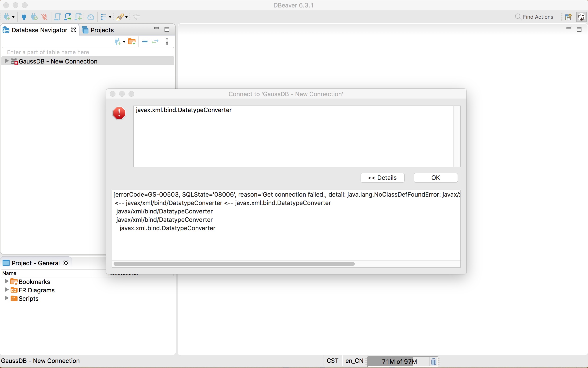Image resolution: width=588 pixels, height=368 pixels.
Task: Collapse all items in Database Navigator
Action: pyautogui.click(x=145, y=42)
